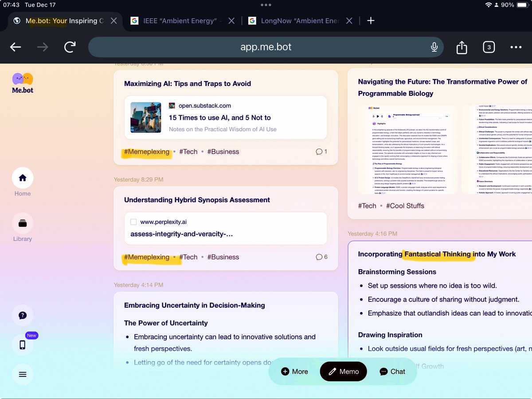532x399 pixels.
Task: Open Library in the sidebar
Action: 23,227
